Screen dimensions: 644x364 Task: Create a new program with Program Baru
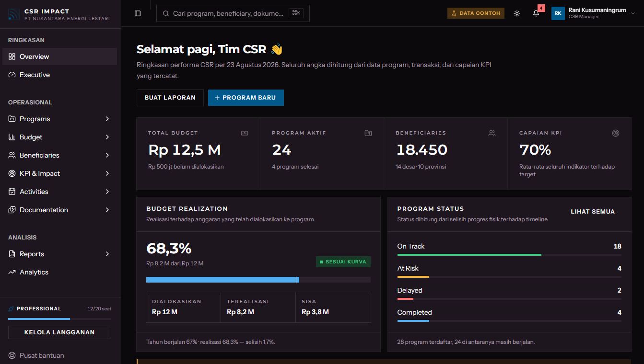point(246,98)
